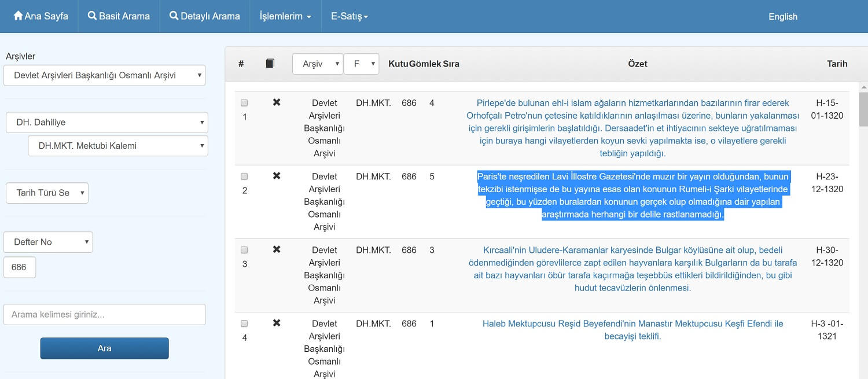Open the E-Satış menu

click(x=350, y=16)
